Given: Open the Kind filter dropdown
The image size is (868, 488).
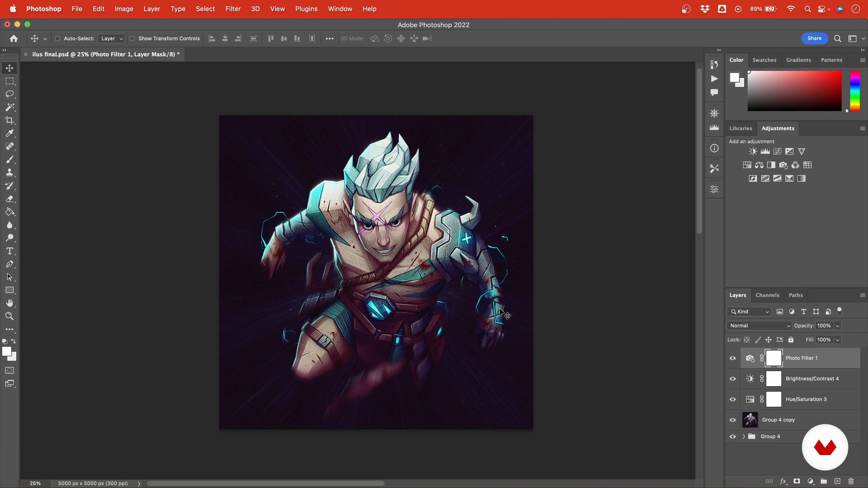Looking at the screenshot, I should [x=749, y=312].
